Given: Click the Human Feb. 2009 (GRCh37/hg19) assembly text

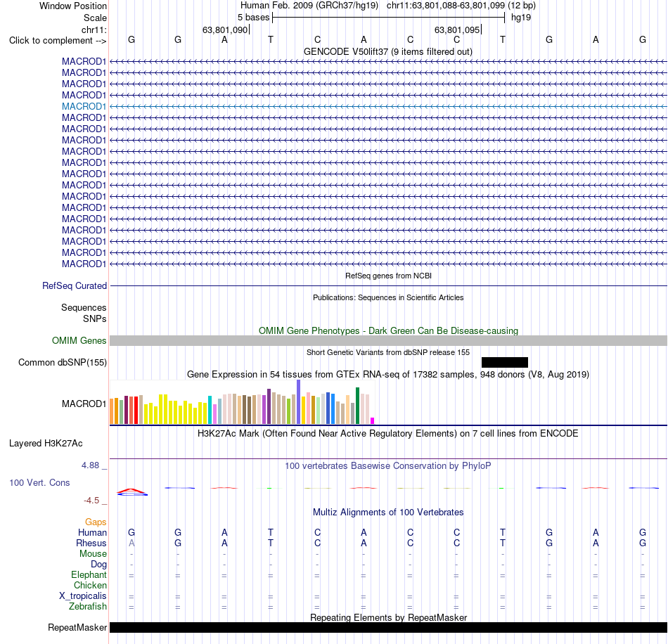Looking at the screenshot, I should [x=309, y=6].
